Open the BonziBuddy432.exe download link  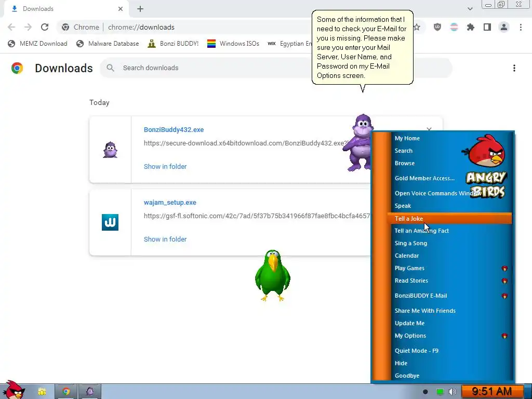(174, 129)
